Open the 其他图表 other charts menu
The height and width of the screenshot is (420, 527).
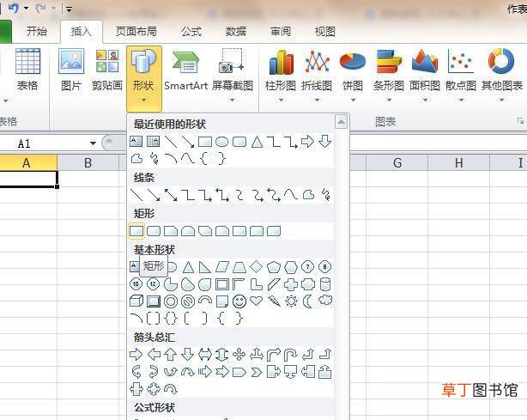(x=501, y=75)
